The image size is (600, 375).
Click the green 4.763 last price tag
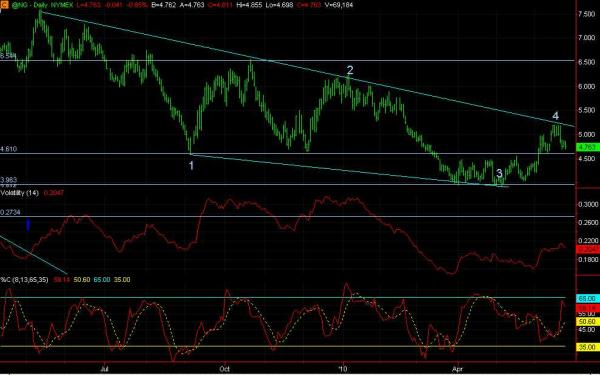pyautogui.click(x=587, y=147)
